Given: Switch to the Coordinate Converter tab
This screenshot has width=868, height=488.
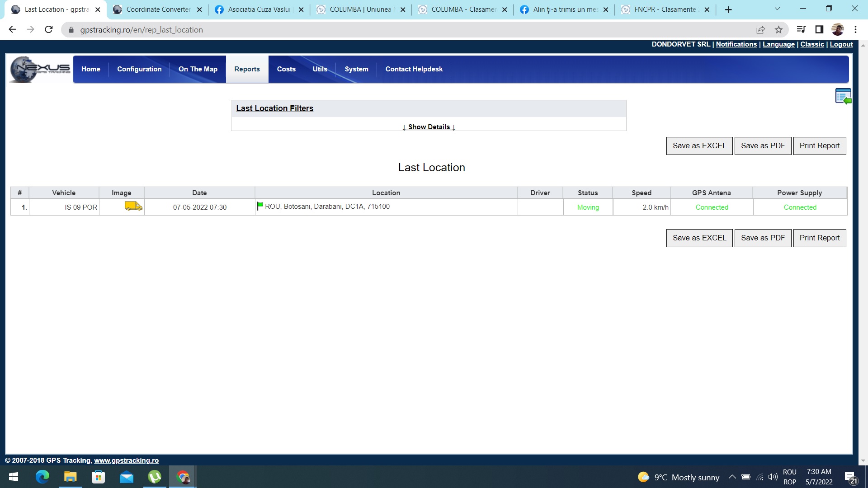Looking at the screenshot, I should (x=157, y=9).
